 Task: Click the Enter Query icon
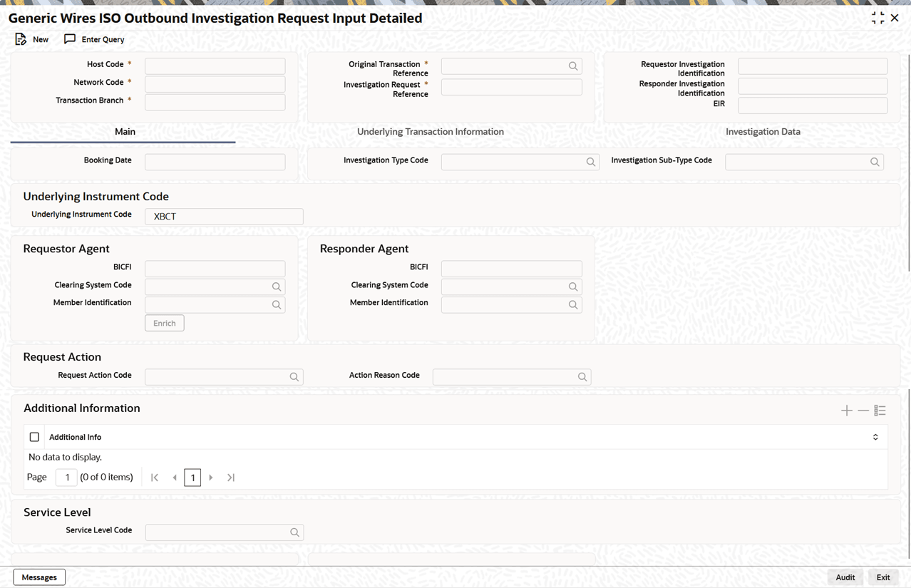(70, 39)
